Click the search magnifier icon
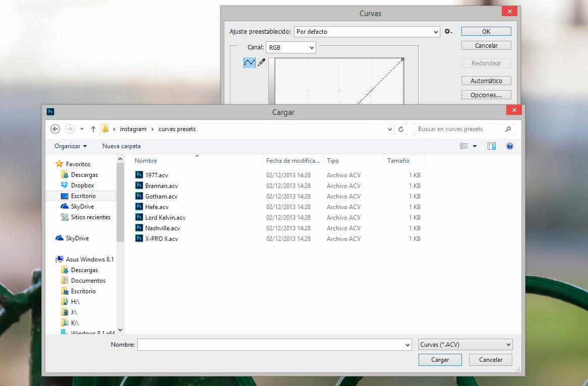This screenshot has width=588, height=386. tap(508, 129)
